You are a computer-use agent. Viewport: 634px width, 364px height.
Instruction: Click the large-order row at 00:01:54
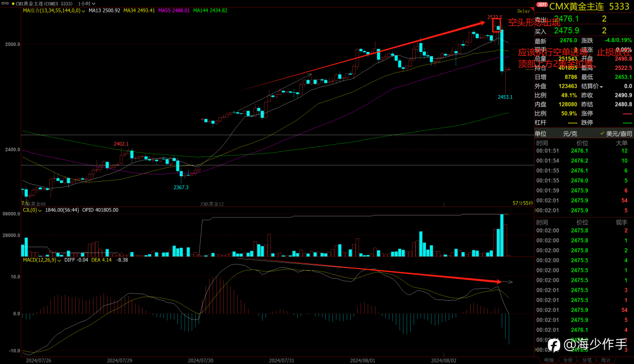(584, 160)
